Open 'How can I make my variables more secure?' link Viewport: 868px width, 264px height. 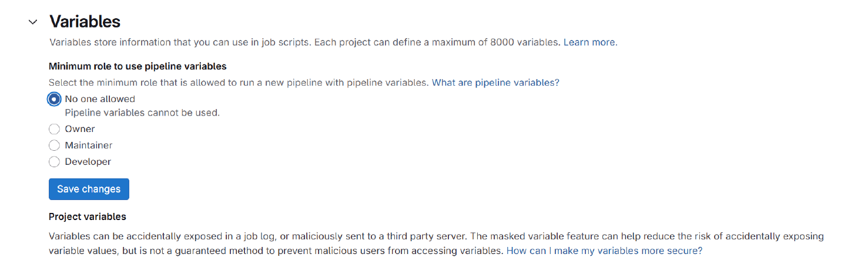pos(604,251)
